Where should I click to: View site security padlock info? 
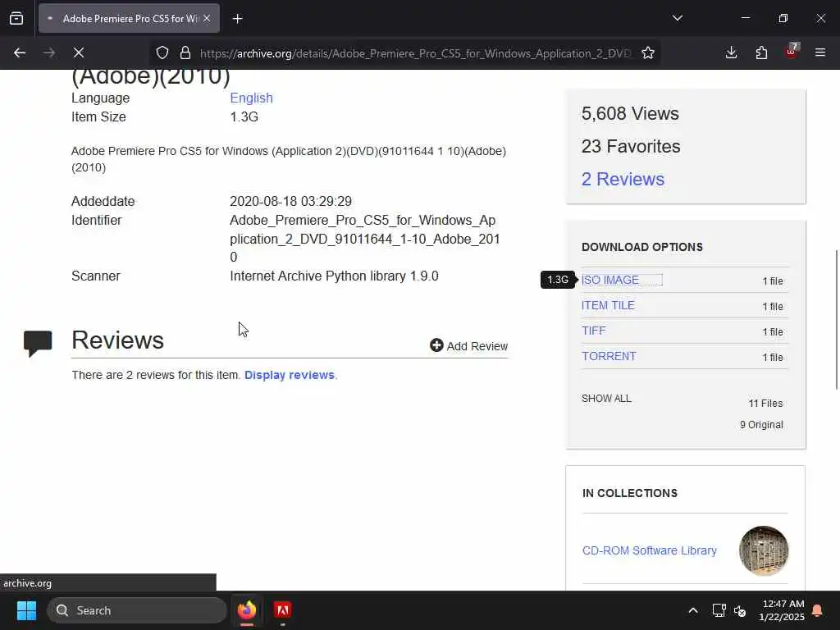[185, 52]
